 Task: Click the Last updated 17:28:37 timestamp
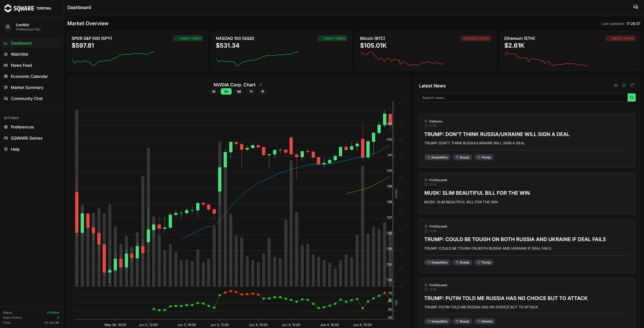621,24
